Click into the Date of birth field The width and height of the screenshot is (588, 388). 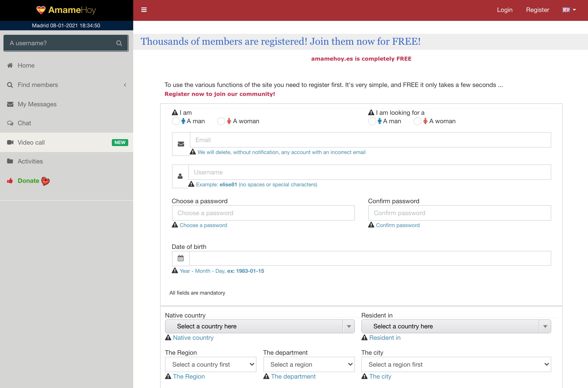point(370,258)
